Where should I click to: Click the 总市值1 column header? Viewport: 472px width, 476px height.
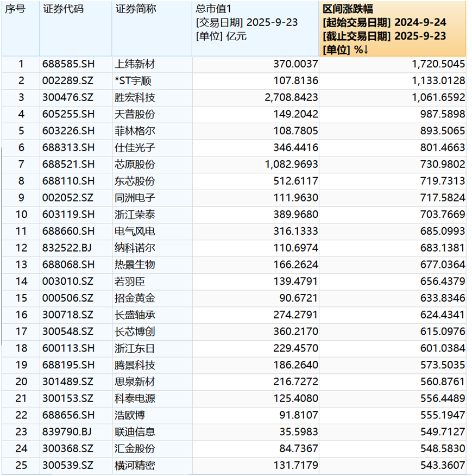point(256,29)
